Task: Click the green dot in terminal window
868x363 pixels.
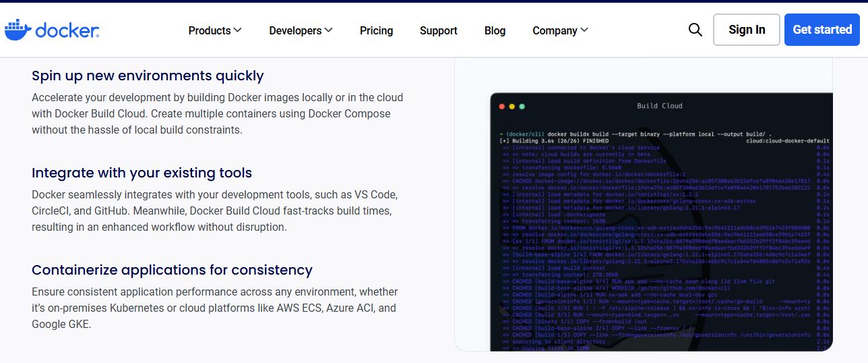Action: click(522, 107)
